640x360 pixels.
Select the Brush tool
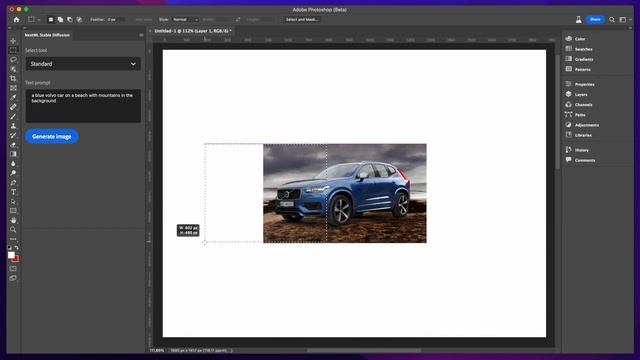13,116
